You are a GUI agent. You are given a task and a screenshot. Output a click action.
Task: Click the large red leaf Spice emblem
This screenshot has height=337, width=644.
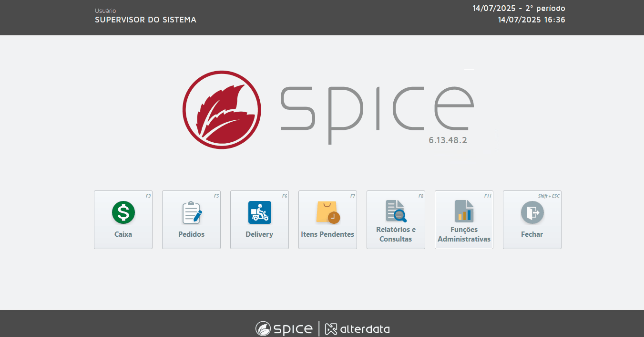pyautogui.click(x=222, y=110)
